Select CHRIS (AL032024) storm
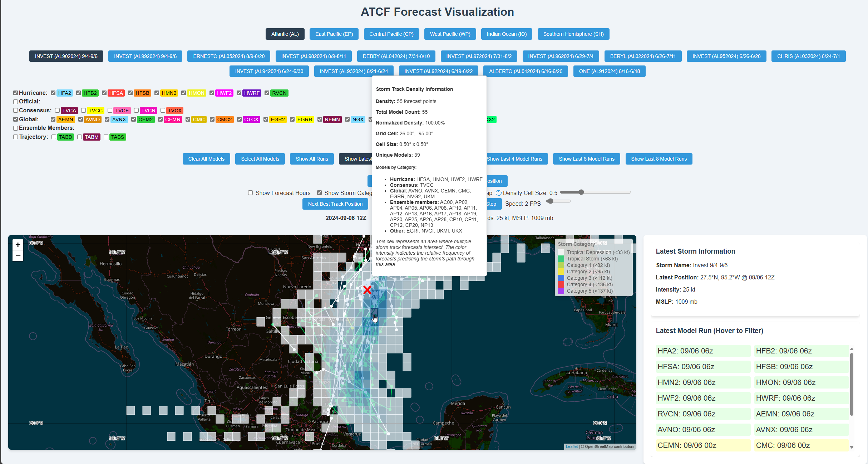868x464 pixels. [x=808, y=56]
